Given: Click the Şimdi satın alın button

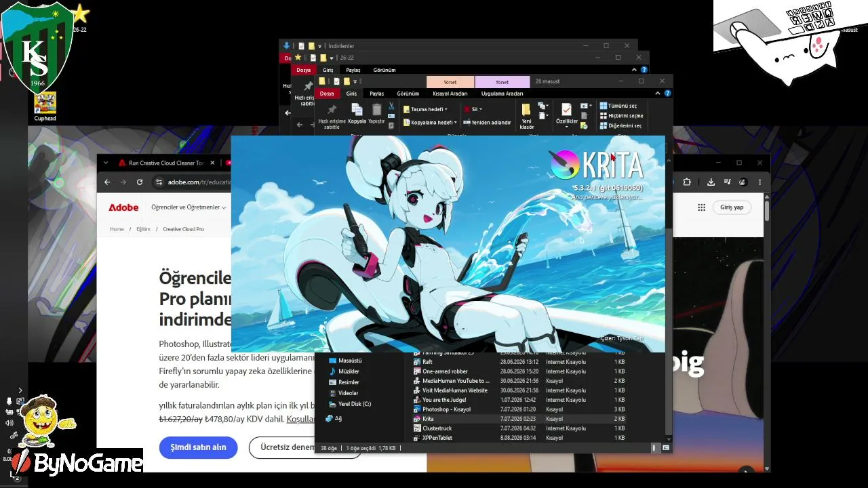Looking at the screenshot, I should point(198,447).
